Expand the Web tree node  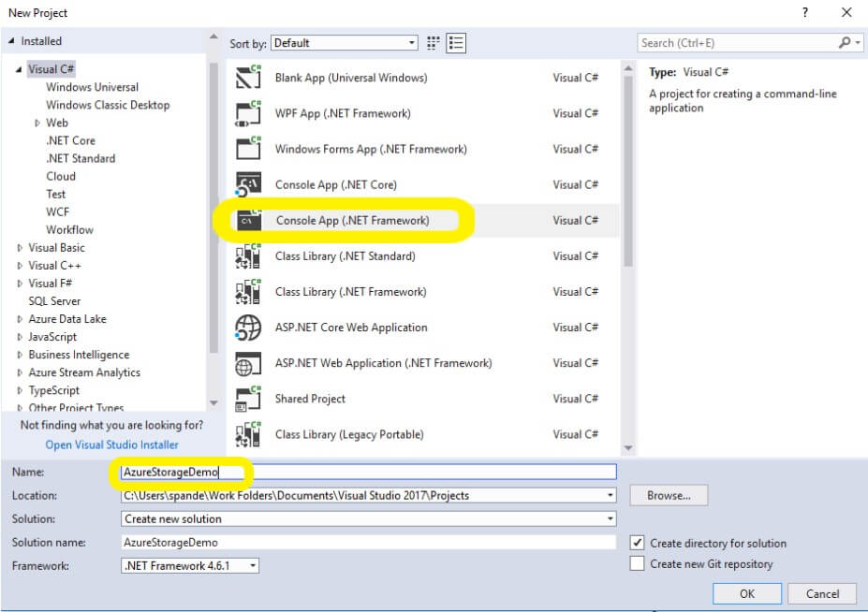click(x=37, y=123)
